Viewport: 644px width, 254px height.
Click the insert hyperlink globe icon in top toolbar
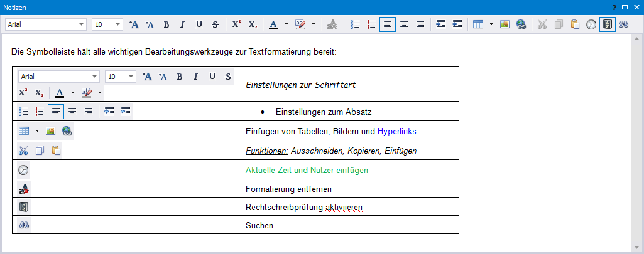point(521,24)
